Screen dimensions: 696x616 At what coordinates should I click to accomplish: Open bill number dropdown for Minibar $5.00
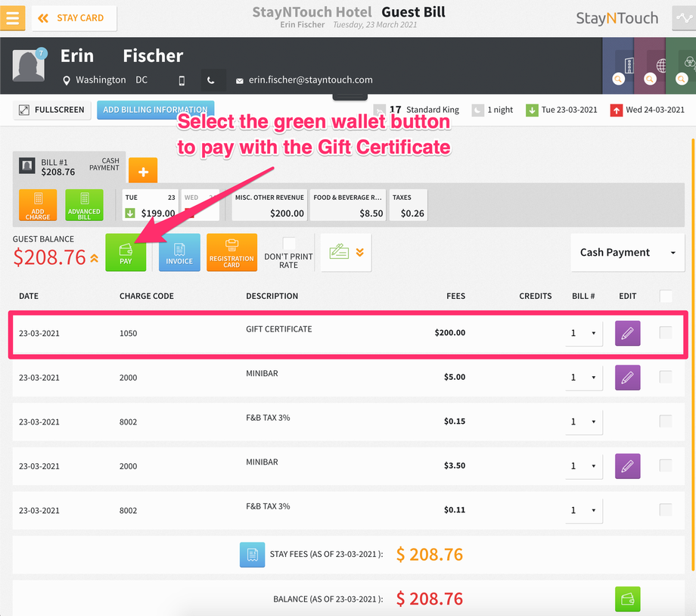(x=584, y=378)
